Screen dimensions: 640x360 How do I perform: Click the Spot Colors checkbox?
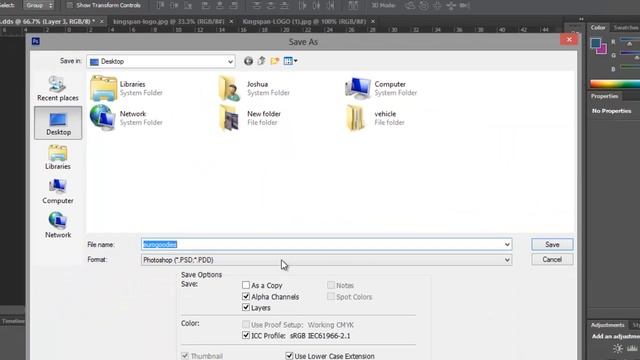tap(331, 296)
